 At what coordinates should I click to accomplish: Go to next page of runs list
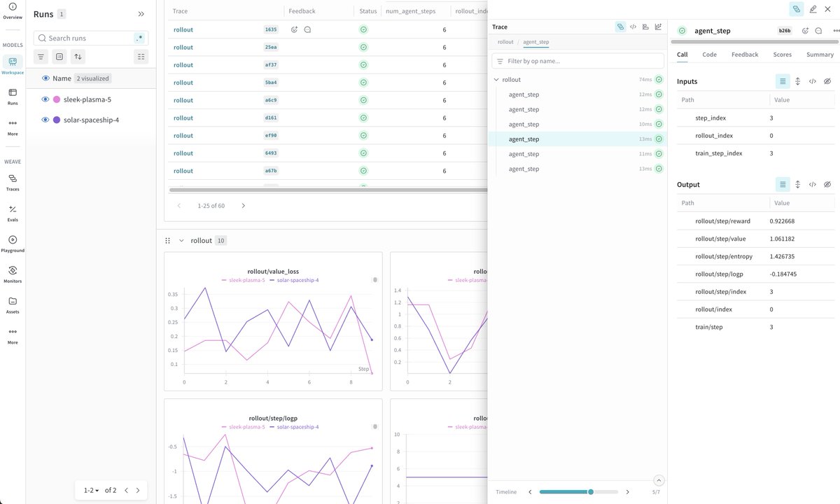pos(138,491)
